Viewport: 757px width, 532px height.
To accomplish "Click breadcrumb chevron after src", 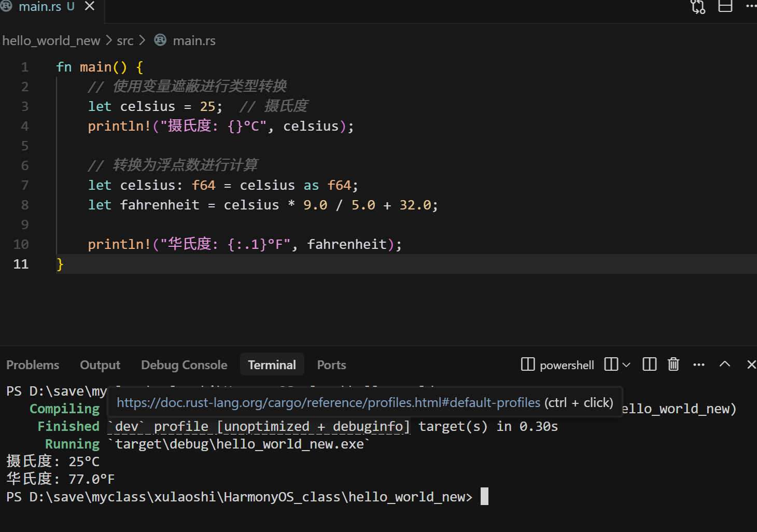I will pos(142,40).
